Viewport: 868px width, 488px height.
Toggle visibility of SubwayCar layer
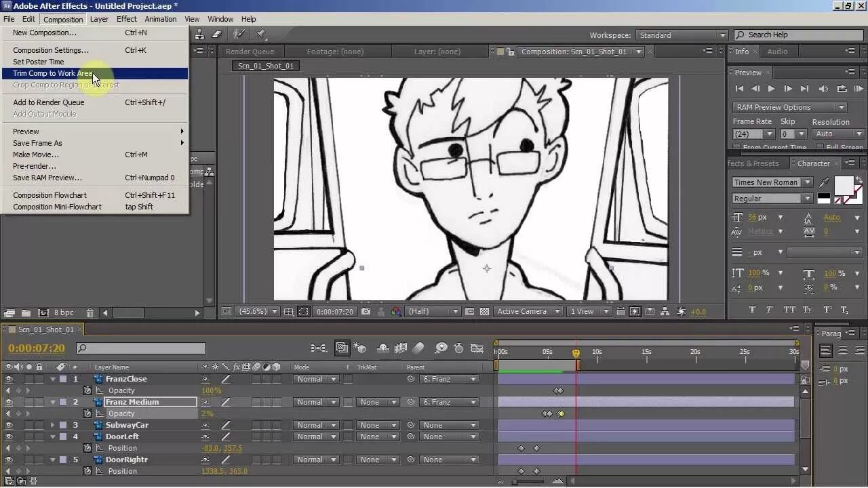coord(9,426)
